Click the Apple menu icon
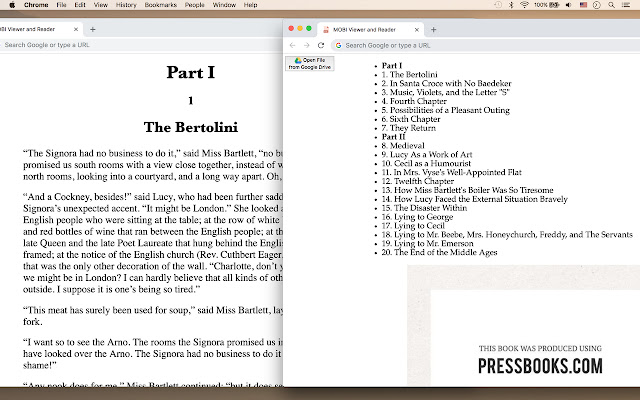 coord(10,5)
